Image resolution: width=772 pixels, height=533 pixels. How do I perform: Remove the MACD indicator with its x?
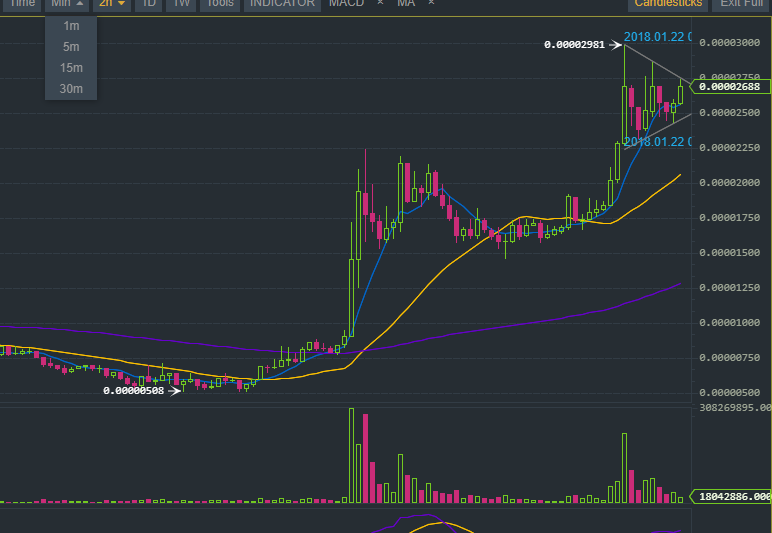[x=380, y=3]
